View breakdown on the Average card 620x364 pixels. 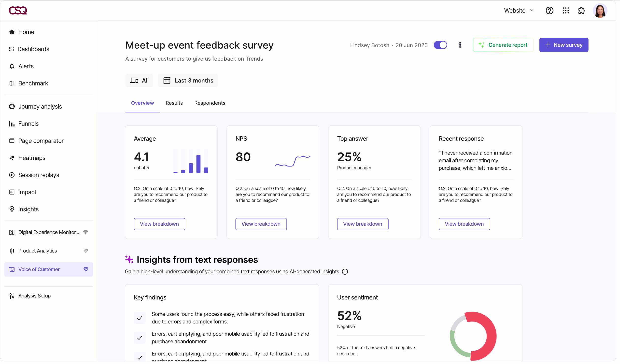[x=159, y=224]
